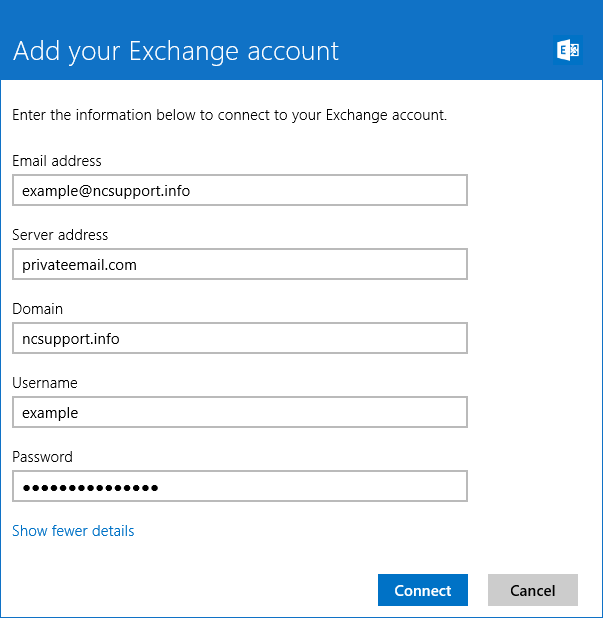Click the 'Username' field label
Screen dimensions: 603x618
tap(45, 383)
